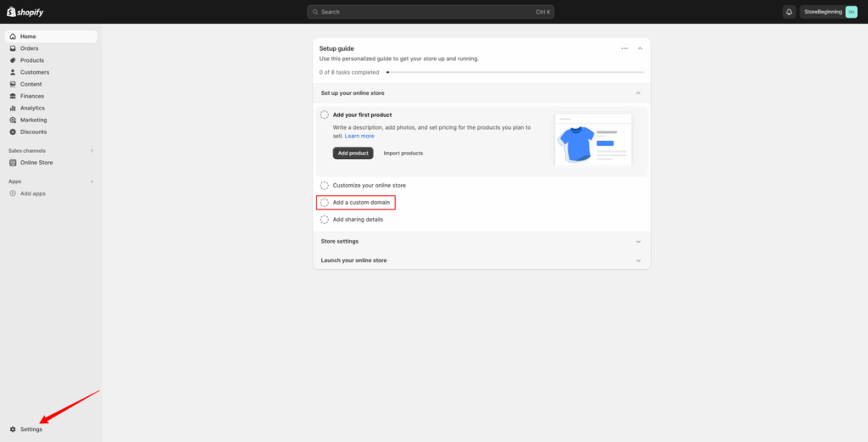Open Orders in the sidebar menu
Viewport: 868px width, 442px height.
(x=29, y=48)
